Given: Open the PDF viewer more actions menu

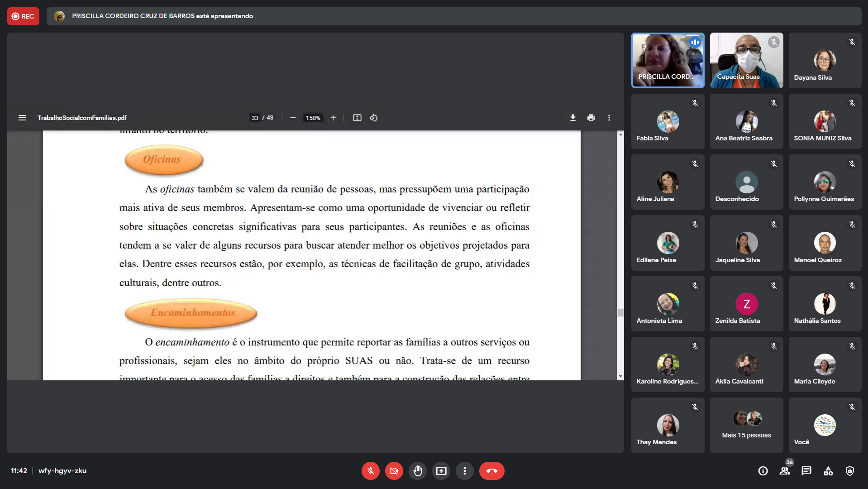Looking at the screenshot, I should (609, 118).
